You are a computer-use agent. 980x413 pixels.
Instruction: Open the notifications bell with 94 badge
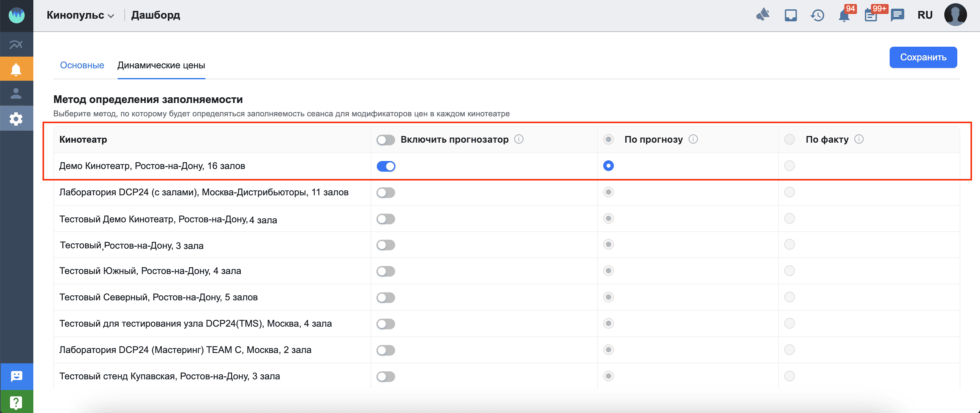(x=844, y=16)
